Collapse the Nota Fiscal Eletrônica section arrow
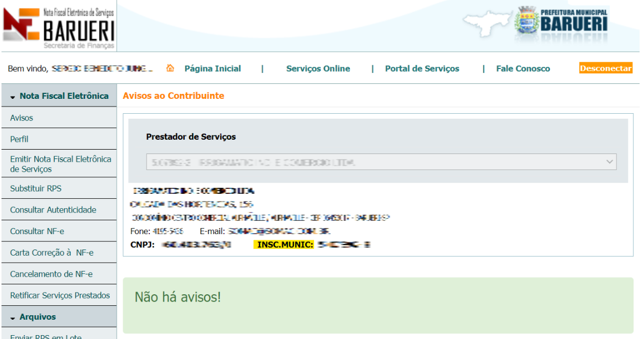 coord(12,97)
